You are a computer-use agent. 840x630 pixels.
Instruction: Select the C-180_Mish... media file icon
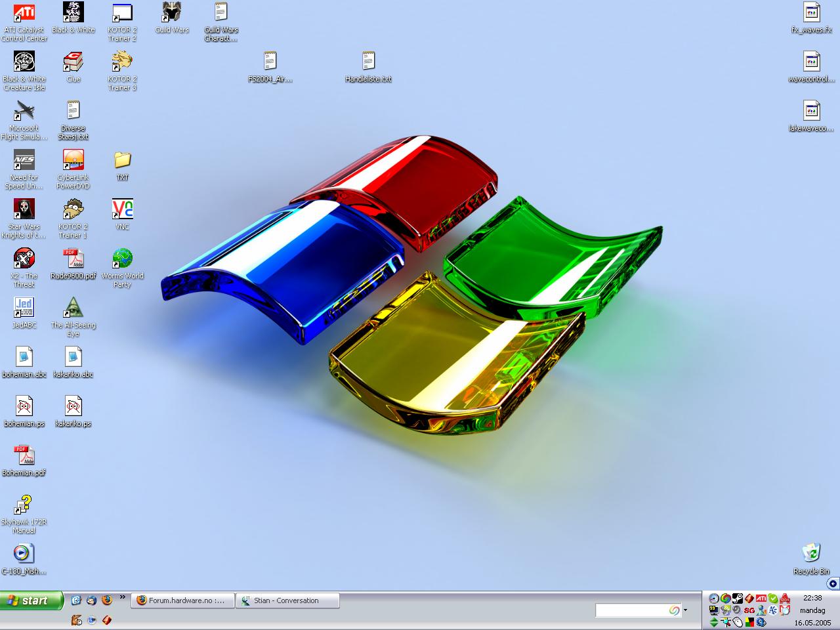coord(24,559)
